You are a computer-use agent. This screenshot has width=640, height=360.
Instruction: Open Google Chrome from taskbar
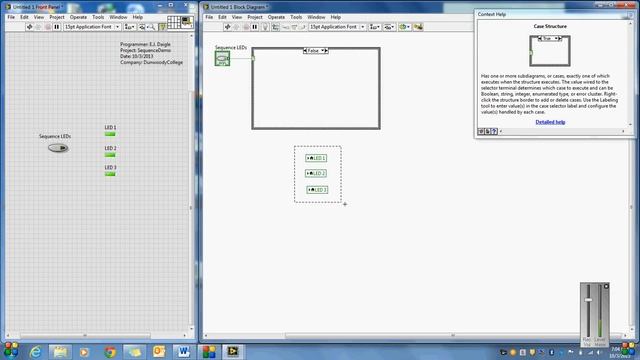109,352
